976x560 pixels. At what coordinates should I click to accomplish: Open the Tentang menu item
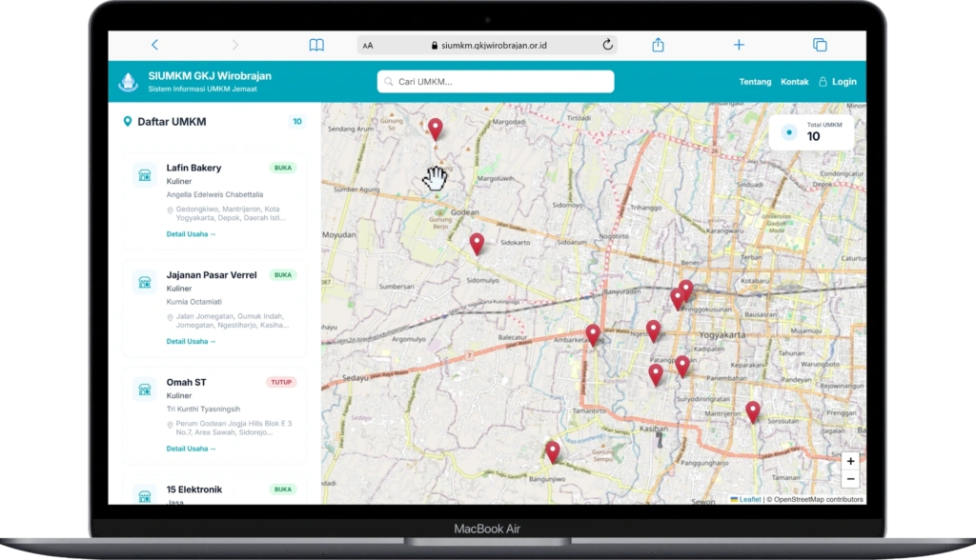[x=755, y=82]
